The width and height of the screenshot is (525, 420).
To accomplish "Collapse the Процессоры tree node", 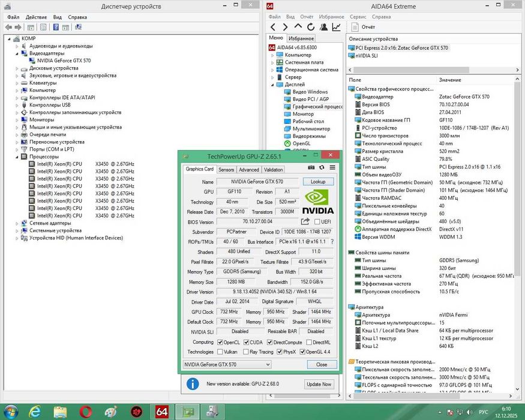I will point(16,157).
